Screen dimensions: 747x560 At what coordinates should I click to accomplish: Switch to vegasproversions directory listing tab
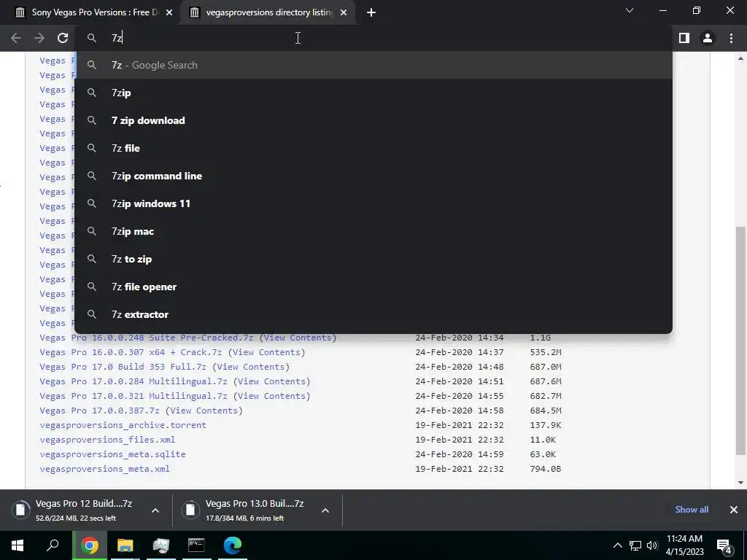268,12
